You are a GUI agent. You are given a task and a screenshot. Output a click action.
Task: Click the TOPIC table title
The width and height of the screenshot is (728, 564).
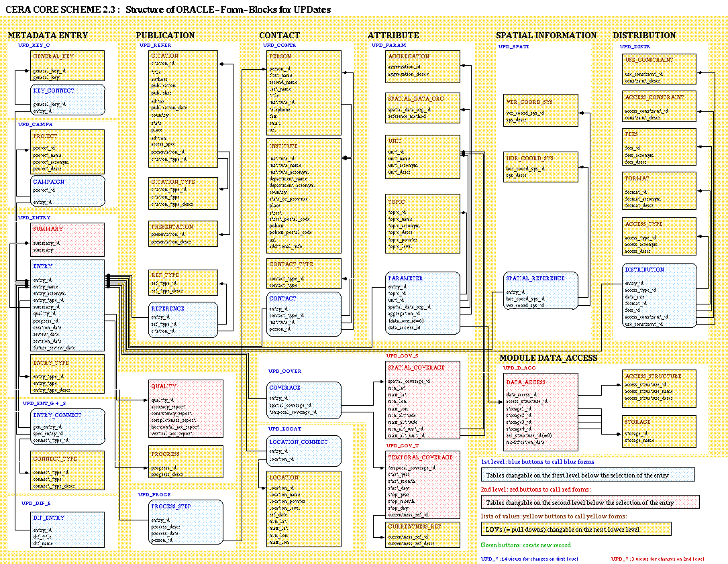point(396,202)
